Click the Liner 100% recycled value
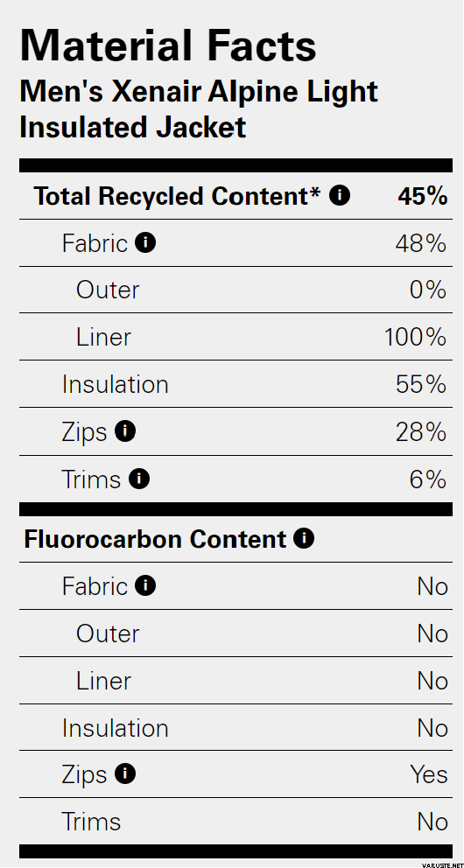464x868 pixels. click(415, 337)
